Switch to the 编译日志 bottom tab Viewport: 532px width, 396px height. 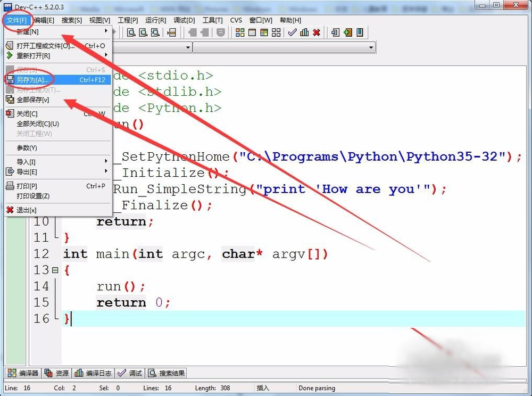[x=93, y=373]
